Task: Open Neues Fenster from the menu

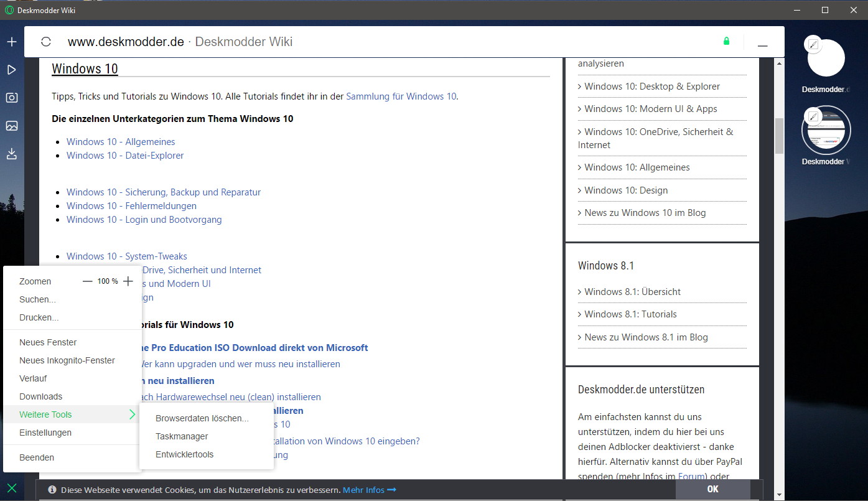Action: click(48, 342)
